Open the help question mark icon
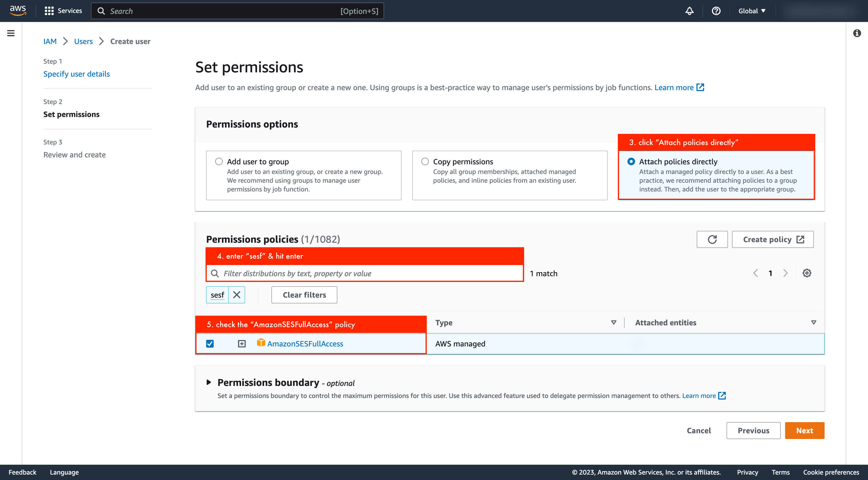This screenshot has width=868, height=480. tap(716, 11)
